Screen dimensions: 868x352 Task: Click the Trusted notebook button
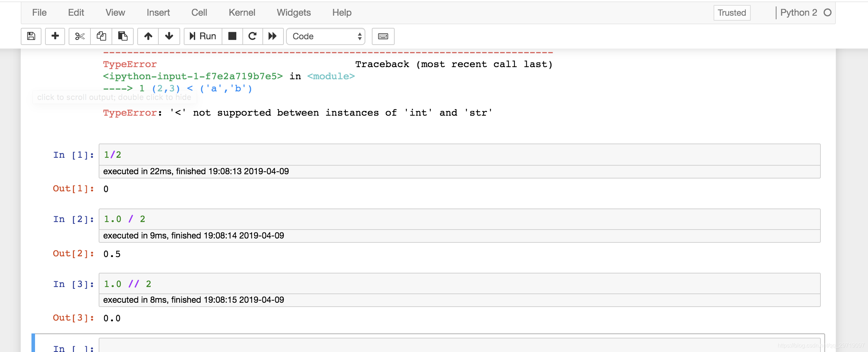732,13
